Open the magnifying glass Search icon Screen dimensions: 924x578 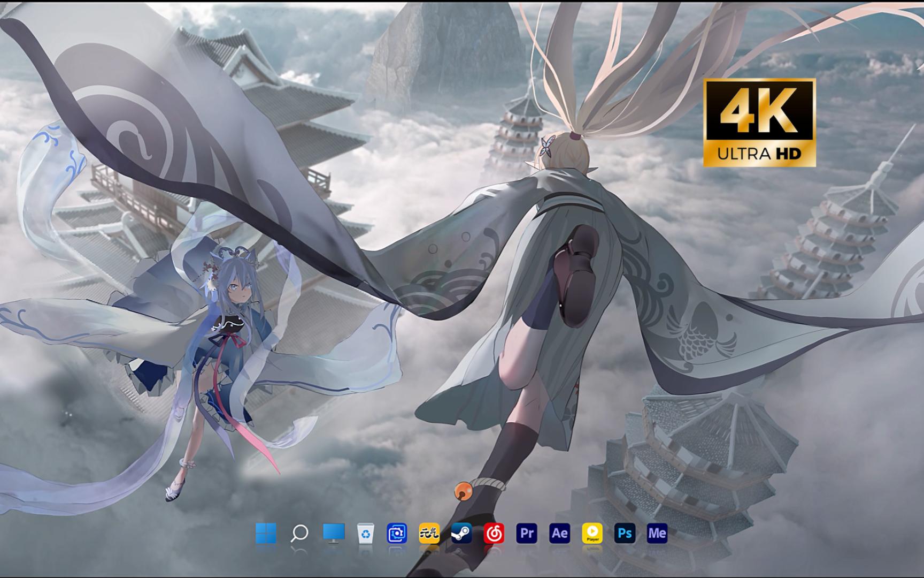click(299, 533)
